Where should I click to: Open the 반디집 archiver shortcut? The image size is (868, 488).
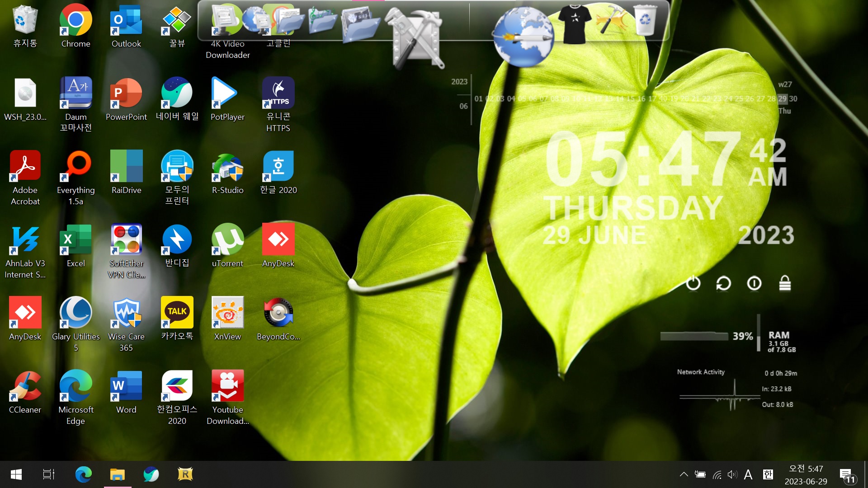[x=177, y=246]
